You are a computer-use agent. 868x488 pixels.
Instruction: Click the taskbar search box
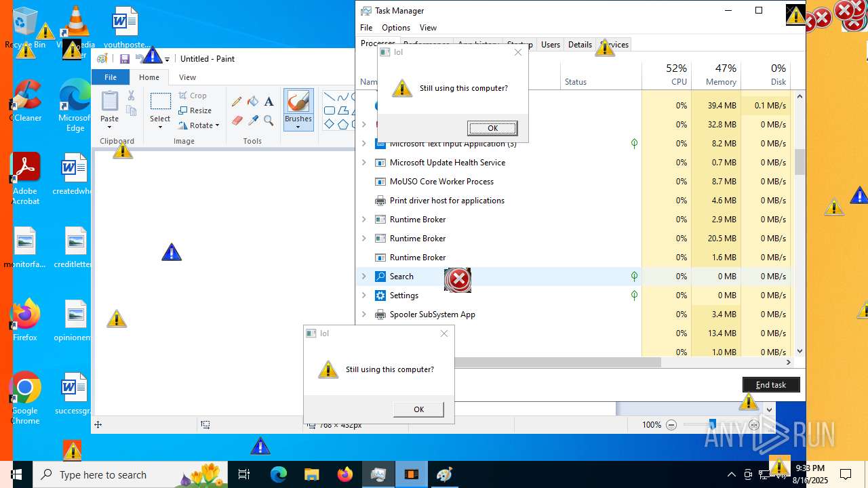(130, 474)
